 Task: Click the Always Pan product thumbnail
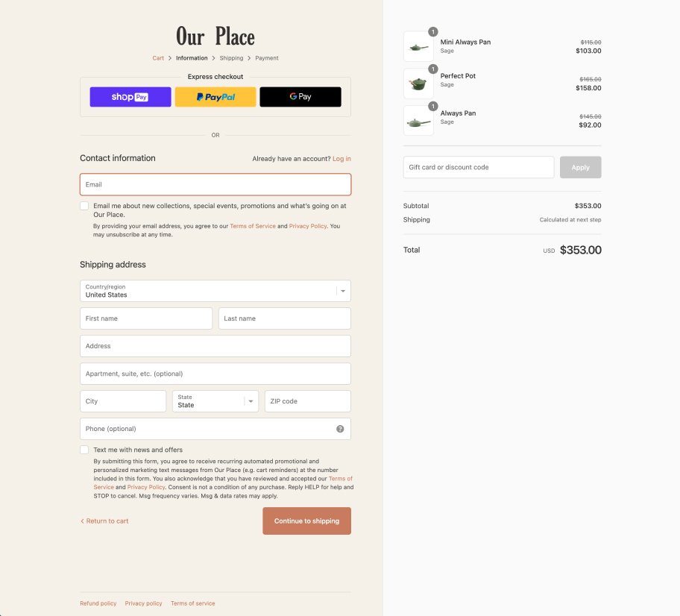coord(418,121)
